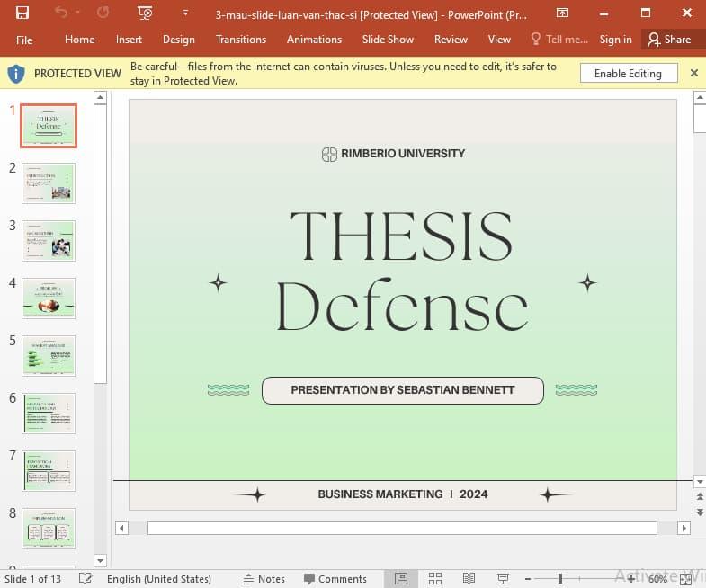Switch to Slide Sorter view

[x=435, y=579]
